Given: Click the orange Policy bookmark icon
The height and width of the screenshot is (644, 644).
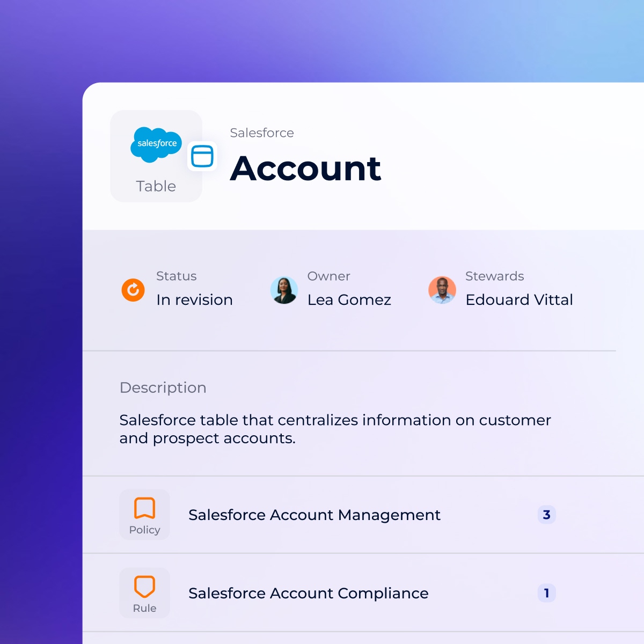Looking at the screenshot, I should (x=144, y=508).
